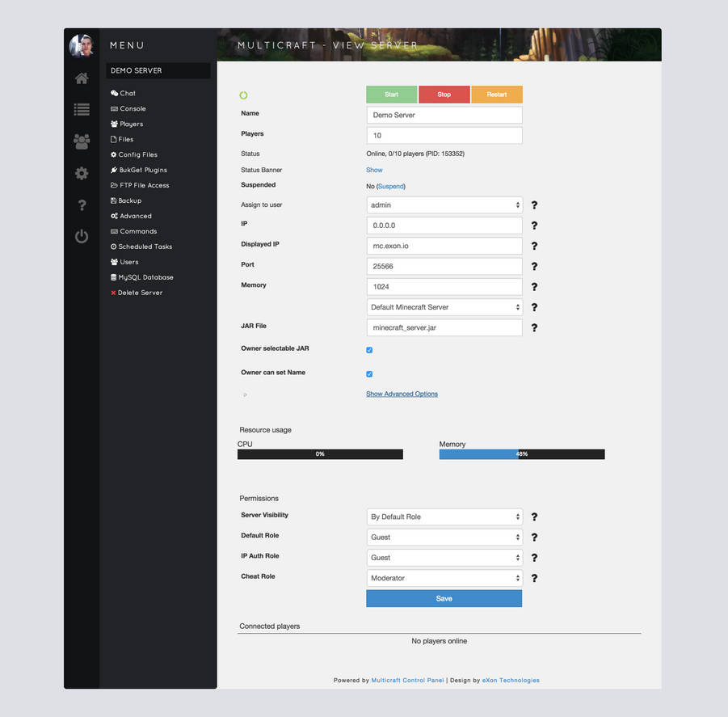Screen dimensions: 728x717
Task: Open Scheduled Tasks menu item
Action: tap(141, 246)
